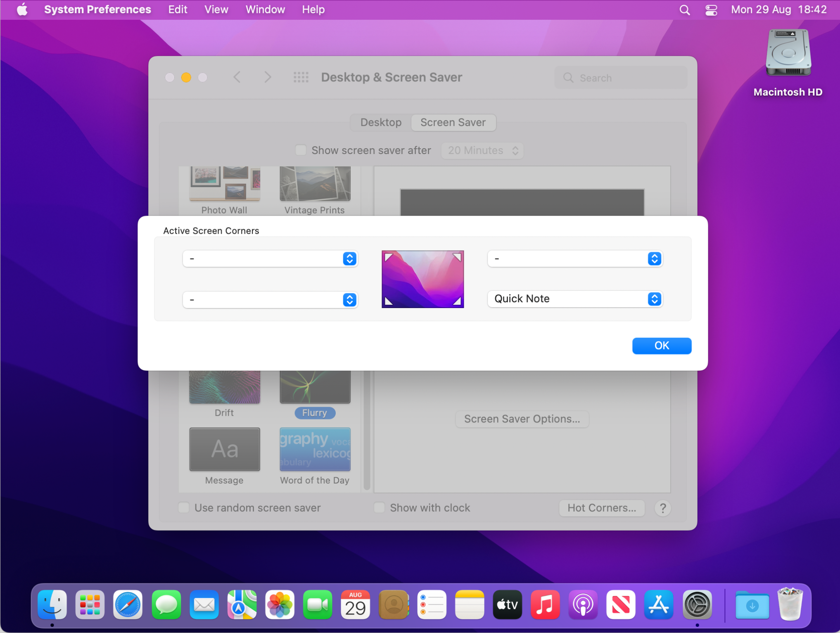Launch Safari from the Dock
Screen dimensions: 840x633
128,605
